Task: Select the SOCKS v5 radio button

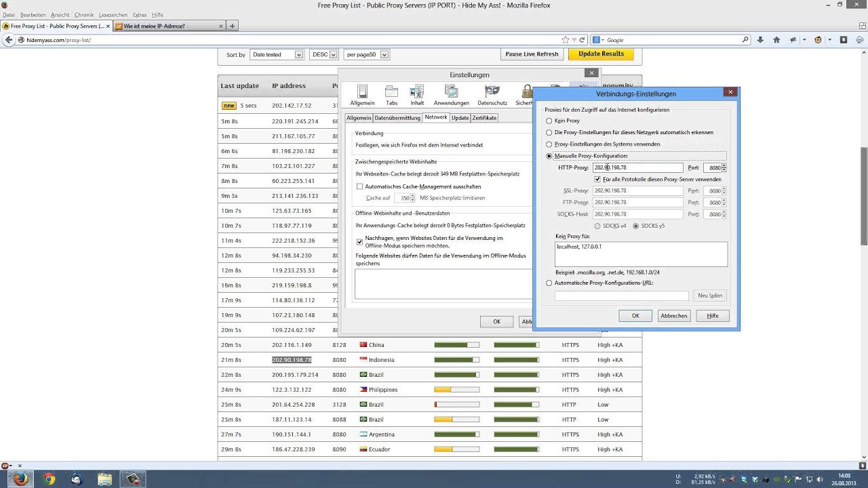Action: (x=636, y=226)
